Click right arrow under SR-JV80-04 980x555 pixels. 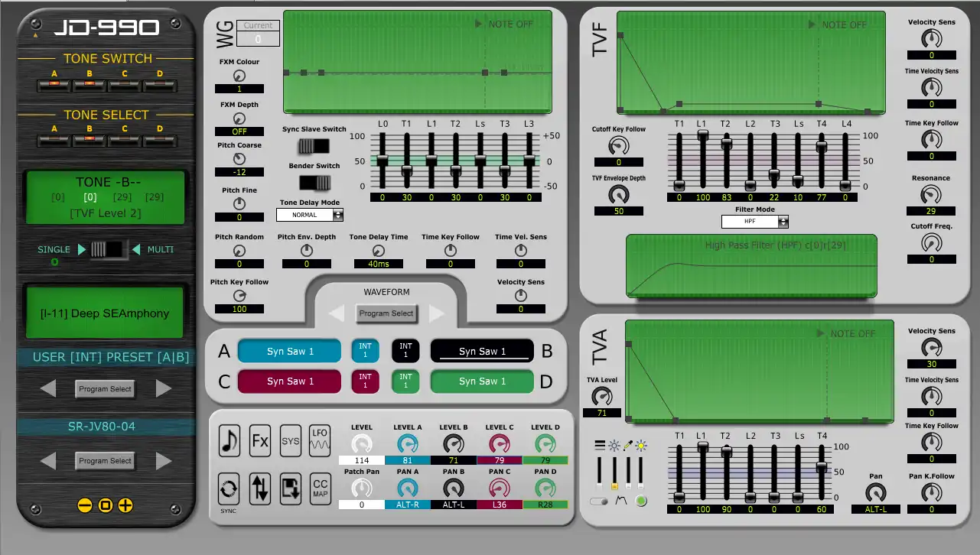click(164, 460)
